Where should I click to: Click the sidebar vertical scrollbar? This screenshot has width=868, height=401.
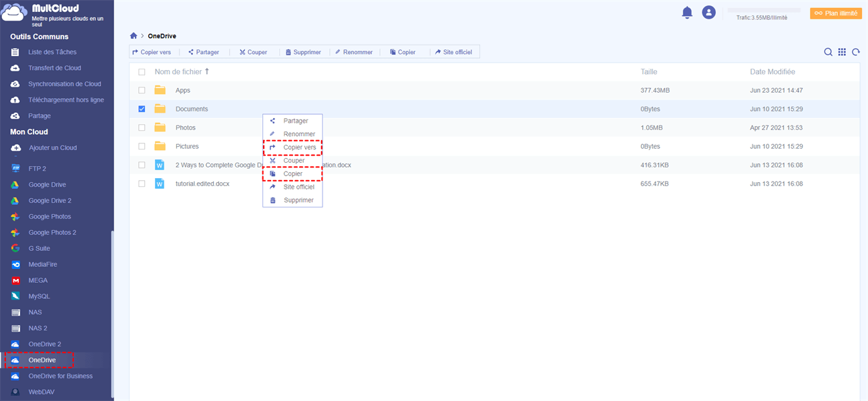point(112,314)
